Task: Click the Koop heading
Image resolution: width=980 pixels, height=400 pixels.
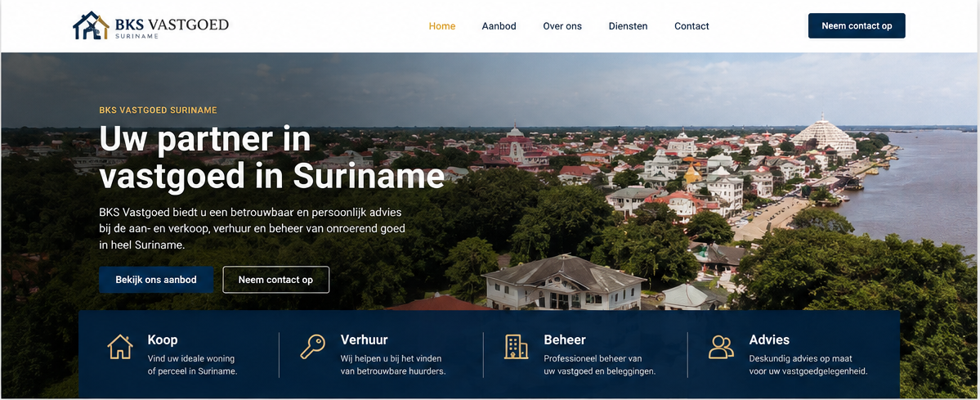Action: 163,340
